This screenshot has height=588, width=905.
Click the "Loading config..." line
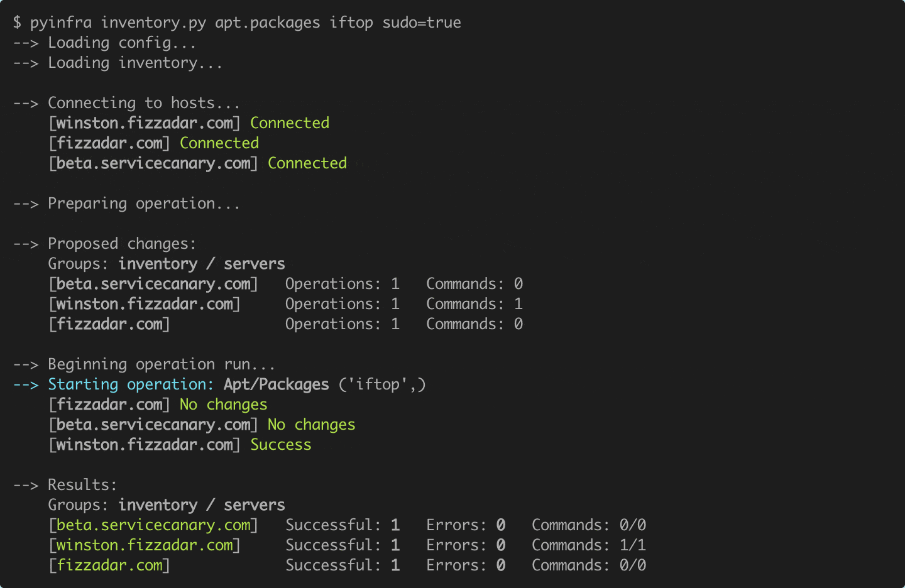(x=122, y=43)
